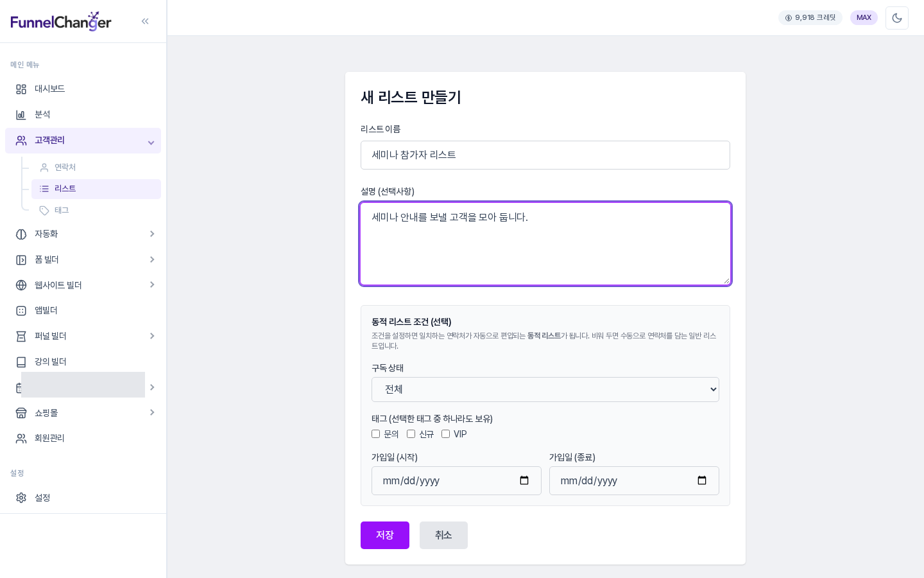This screenshot has width=924, height=578.
Task: Focus the 설명 description text area
Action: (x=545, y=244)
